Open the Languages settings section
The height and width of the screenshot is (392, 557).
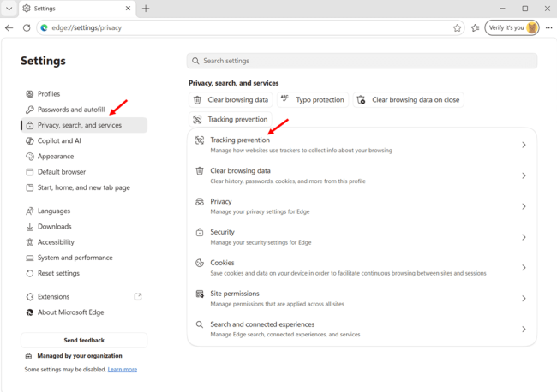pyautogui.click(x=84, y=211)
